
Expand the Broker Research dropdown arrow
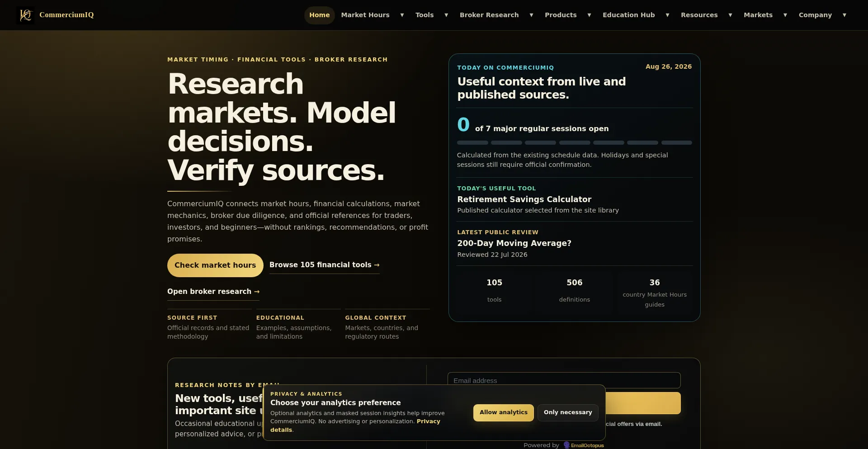531,15
